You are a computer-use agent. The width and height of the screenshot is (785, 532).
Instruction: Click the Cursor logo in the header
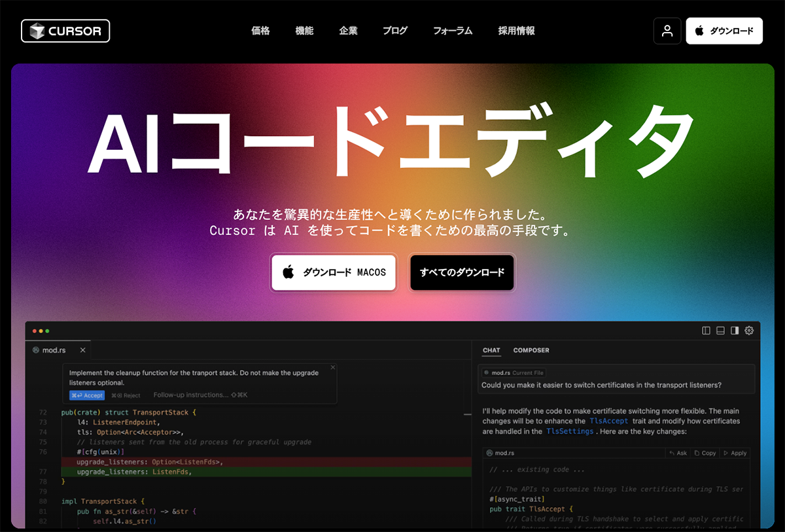65,31
